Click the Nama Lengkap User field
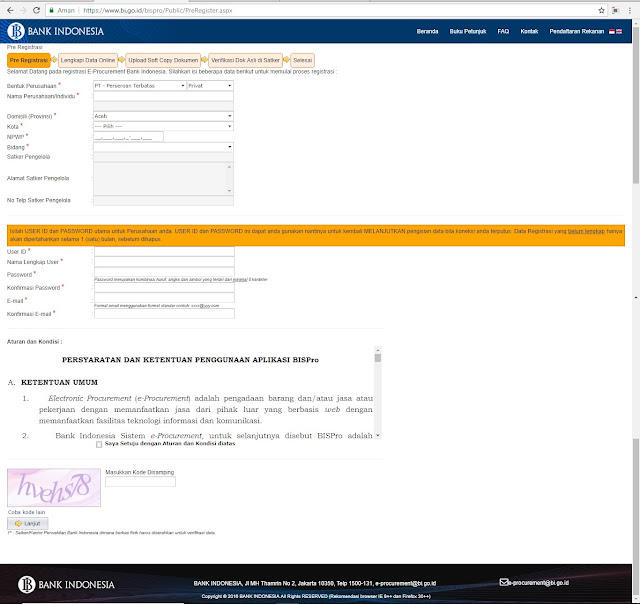Image resolution: width=640 pixels, height=604 pixels. pyautogui.click(x=164, y=262)
